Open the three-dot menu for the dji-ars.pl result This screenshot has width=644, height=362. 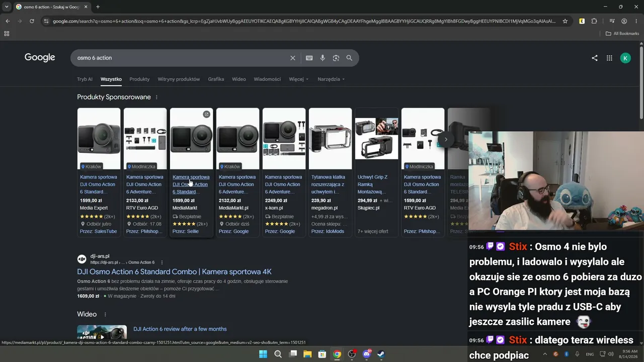click(162, 262)
